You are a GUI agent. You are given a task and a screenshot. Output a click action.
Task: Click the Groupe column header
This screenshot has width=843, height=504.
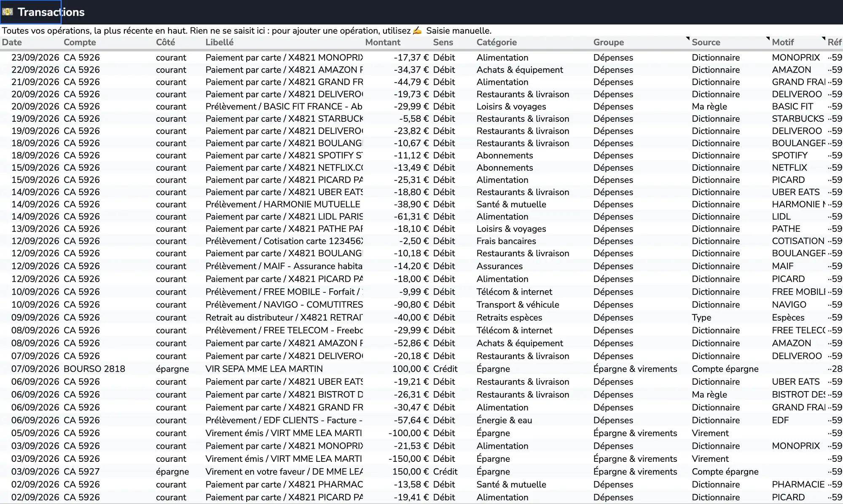click(609, 42)
